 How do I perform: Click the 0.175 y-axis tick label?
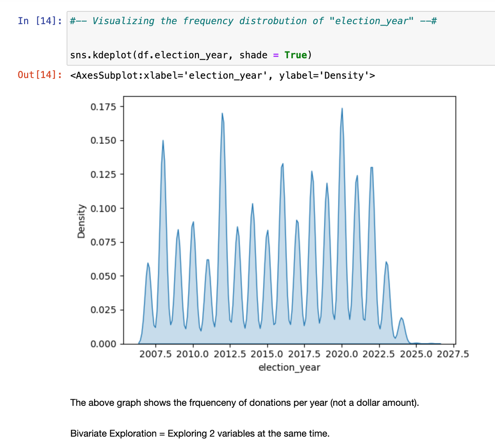103,107
